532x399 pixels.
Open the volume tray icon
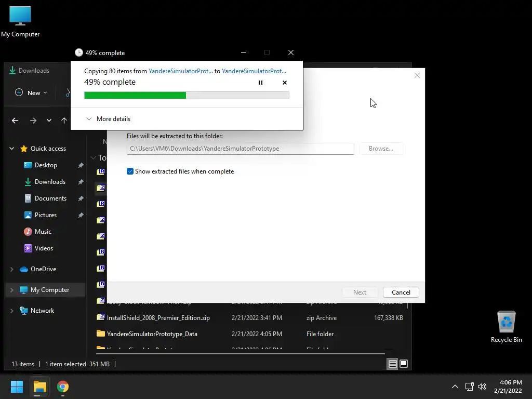482,387
